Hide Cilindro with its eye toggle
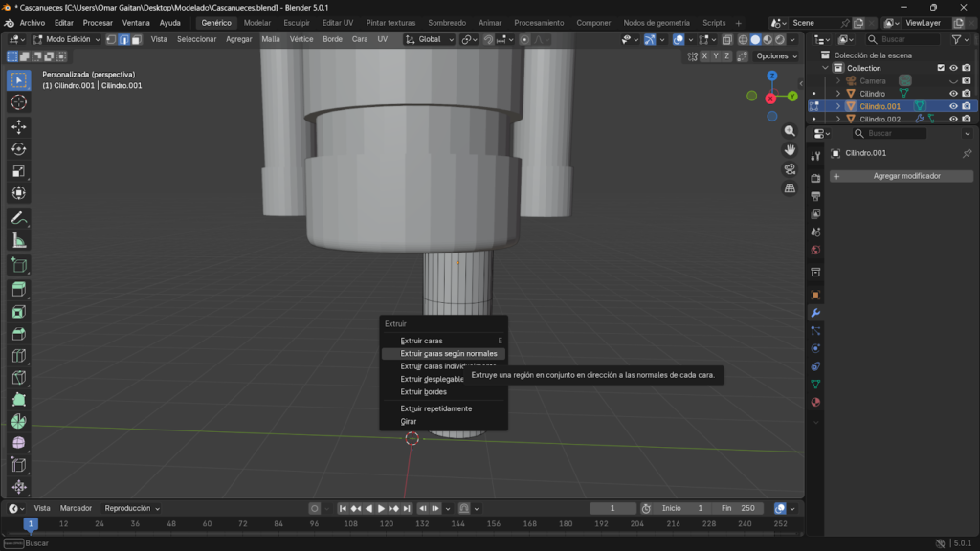The height and width of the screenshot is (551, 980). (x=954, y=93)
